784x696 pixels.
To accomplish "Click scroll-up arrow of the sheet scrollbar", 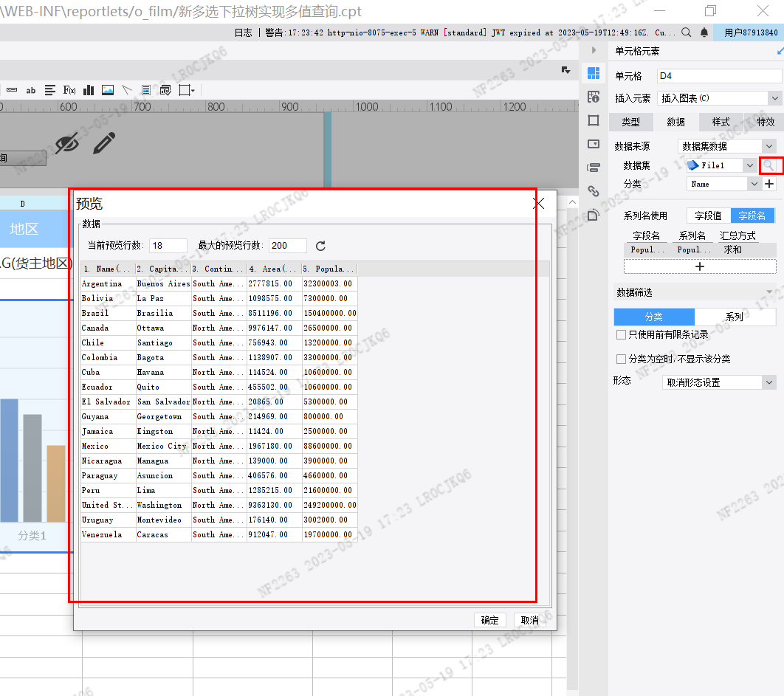I will tap(573, 202).
